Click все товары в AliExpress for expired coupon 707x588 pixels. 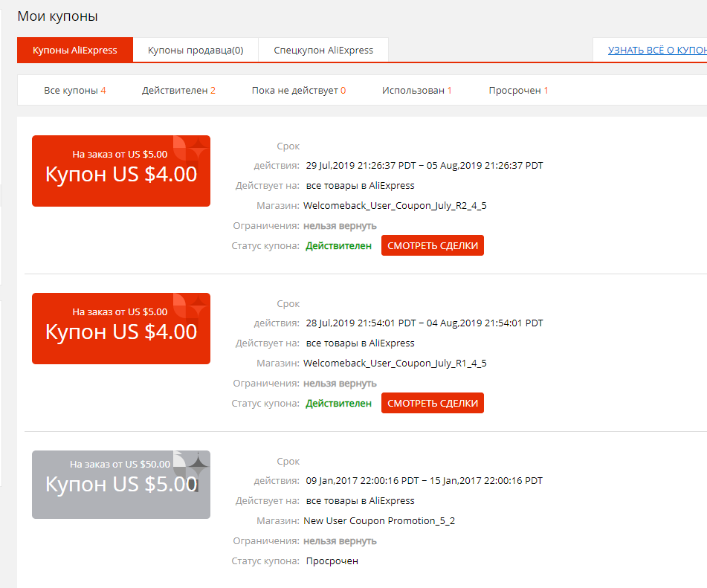click(360, 500)
